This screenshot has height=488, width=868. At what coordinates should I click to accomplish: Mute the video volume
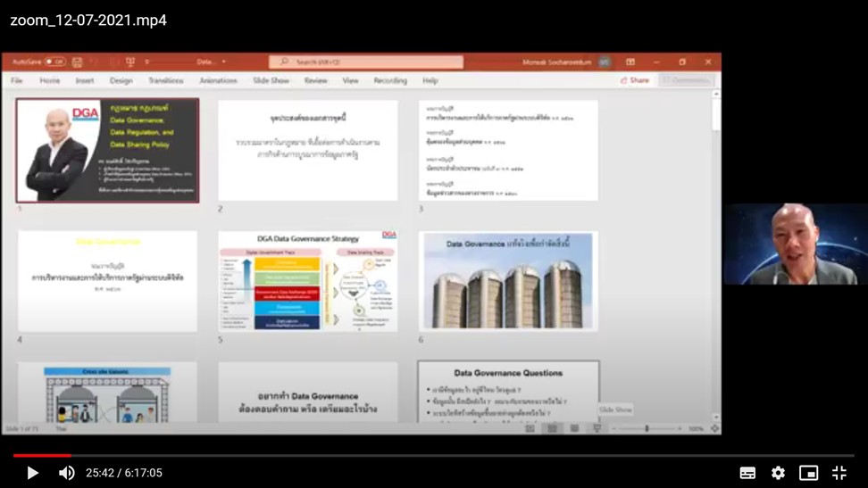[67, 473]
